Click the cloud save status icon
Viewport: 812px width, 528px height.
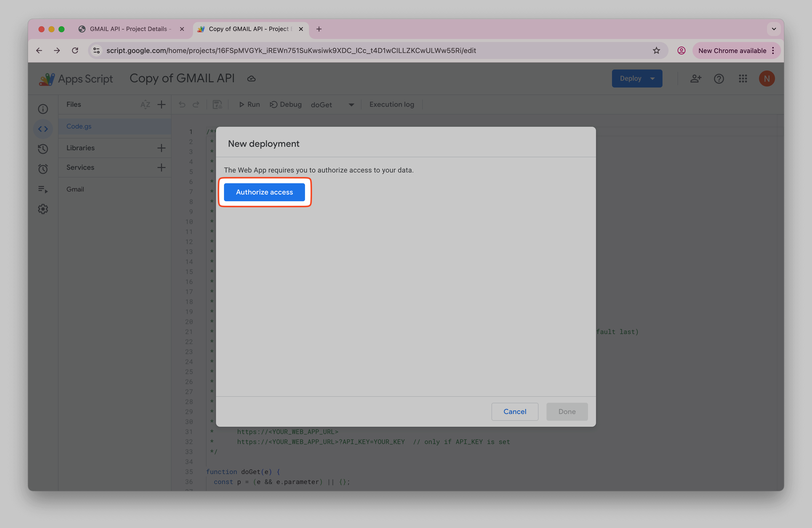pos(251,79)
